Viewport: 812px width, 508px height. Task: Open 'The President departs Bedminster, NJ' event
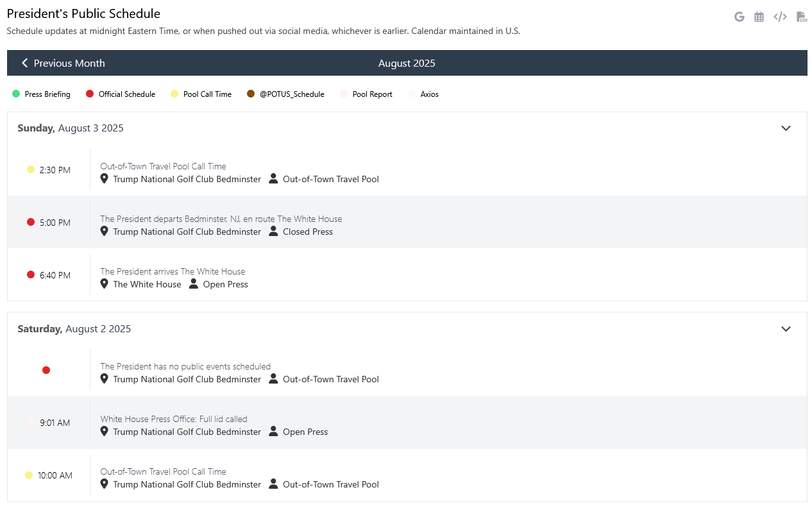(x=221, y=219)
